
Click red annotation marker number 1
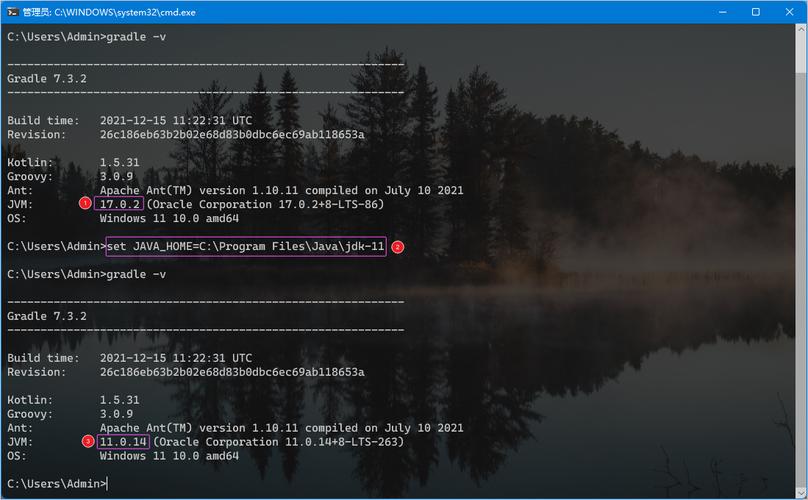[x=85, y=203]
